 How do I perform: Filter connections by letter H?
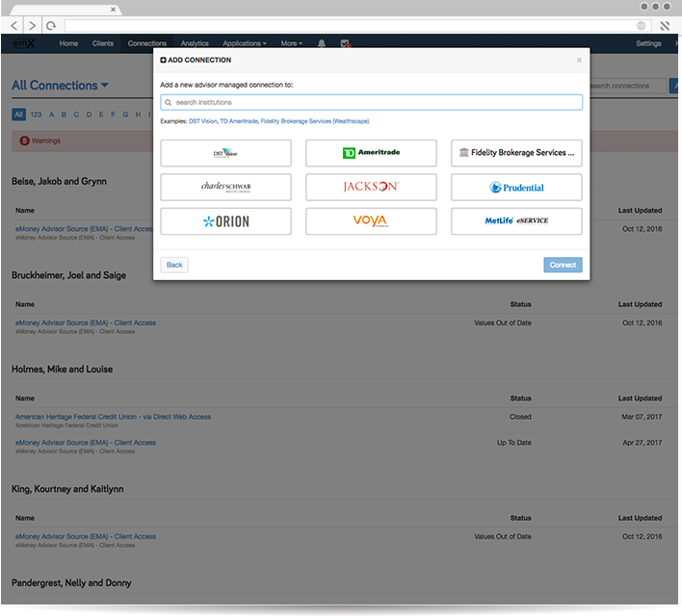(x=138, y=115)
